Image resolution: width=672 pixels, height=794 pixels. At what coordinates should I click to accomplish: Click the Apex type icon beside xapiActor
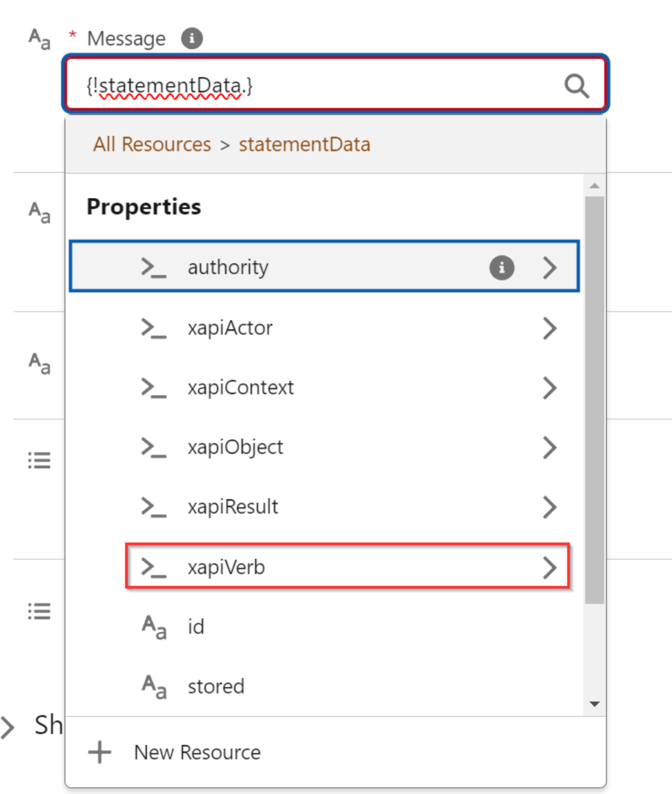click(153, 328)
